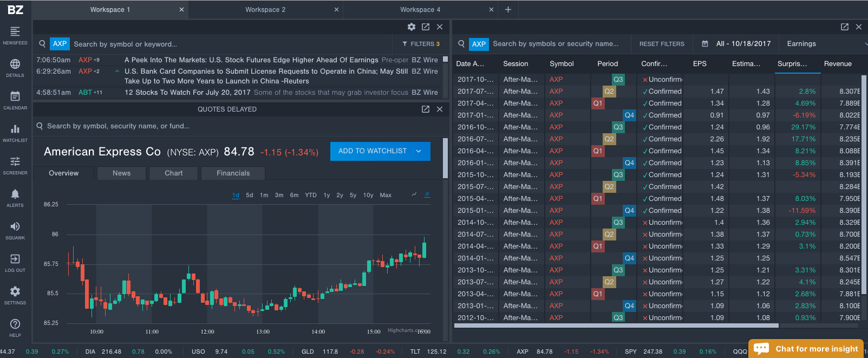Add a new workspace with plus
Viewport: 868px width, 358px height.
pos(508,9)
